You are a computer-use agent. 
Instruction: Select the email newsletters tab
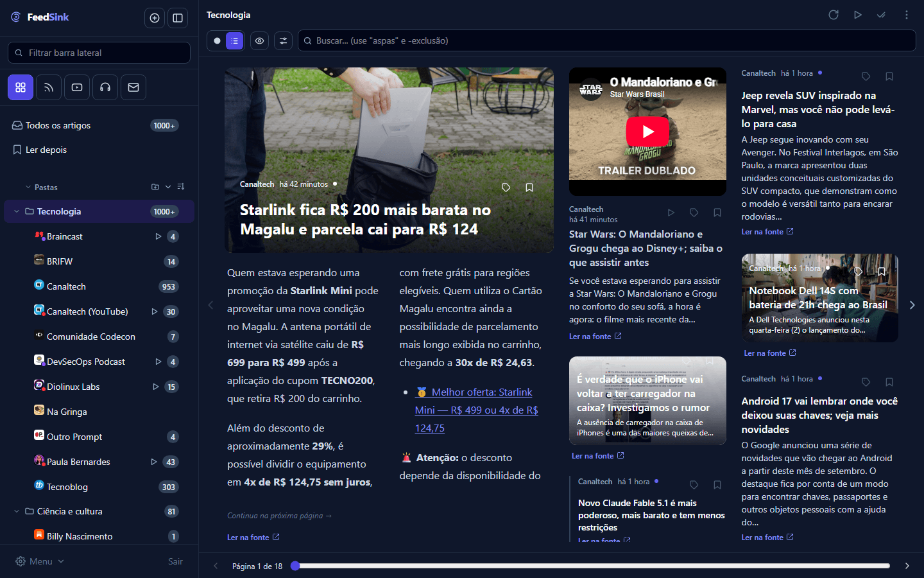(133, 87)
